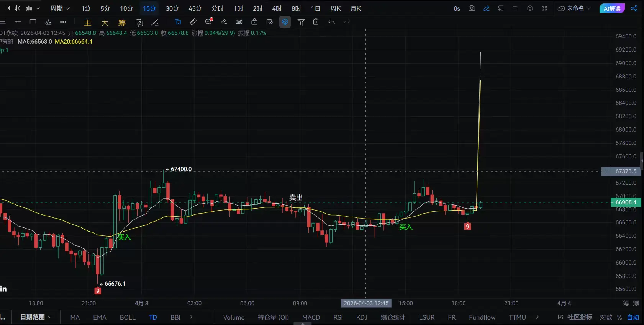The height and width of the screenshot is (325, 644).
Task: Expand the 日期范围 date range dropdown
Action: tap(36, 317)
